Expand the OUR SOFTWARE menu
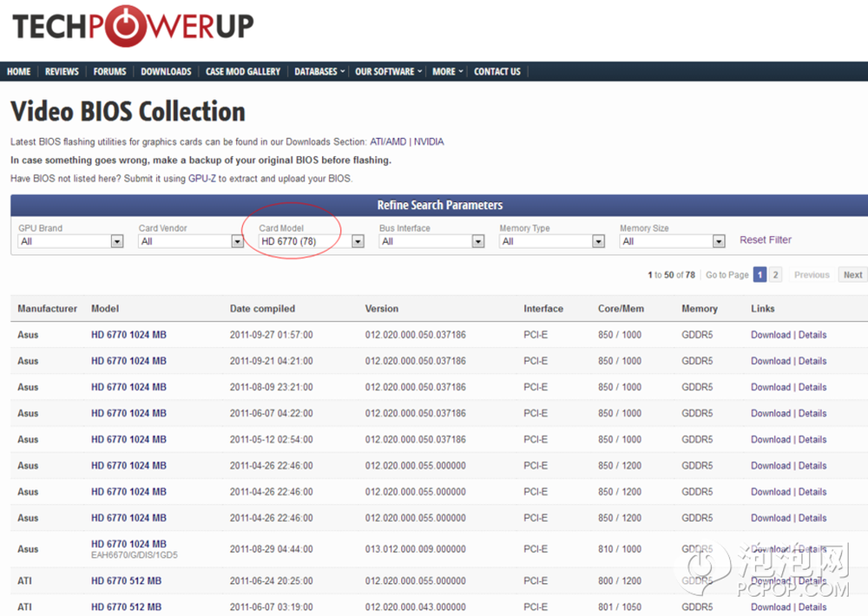The height and width of the screenshot is (616, 868). pyautogui.click(x=388, y=72)
